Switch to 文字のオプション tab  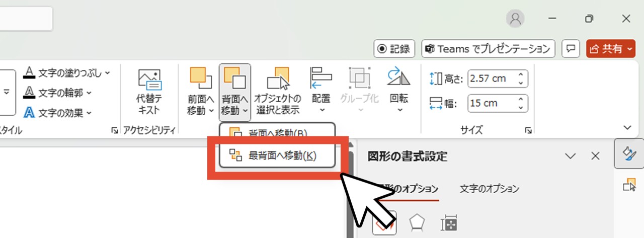pos(489,189)
